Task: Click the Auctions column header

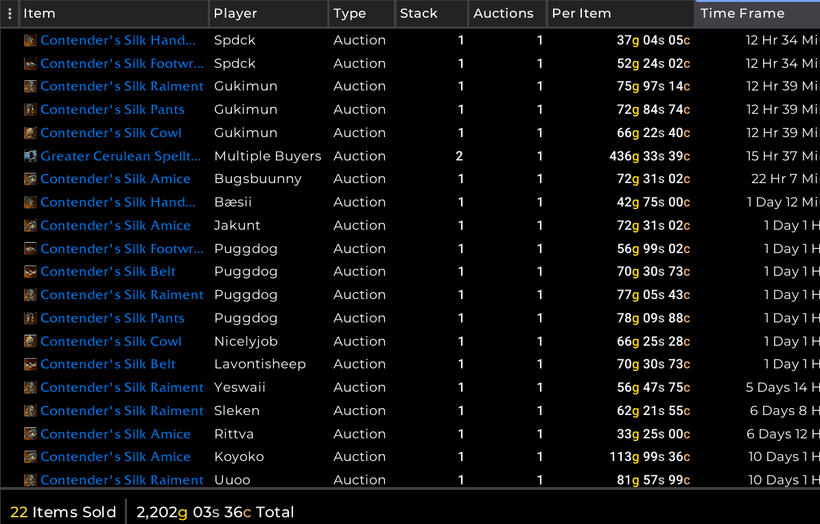Action: 507,14
